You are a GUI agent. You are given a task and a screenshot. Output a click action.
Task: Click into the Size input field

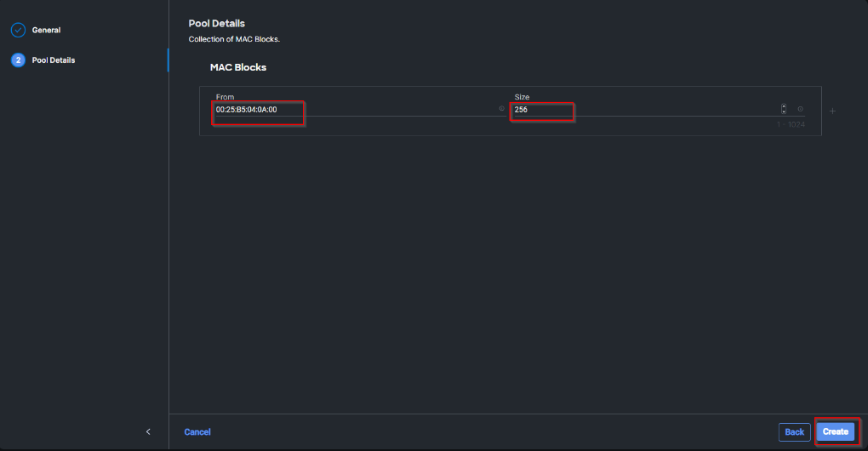pos(638,110)
